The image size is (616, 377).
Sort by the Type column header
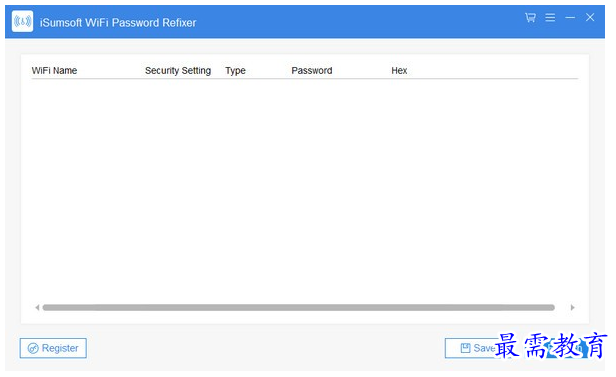coord(235,71)
